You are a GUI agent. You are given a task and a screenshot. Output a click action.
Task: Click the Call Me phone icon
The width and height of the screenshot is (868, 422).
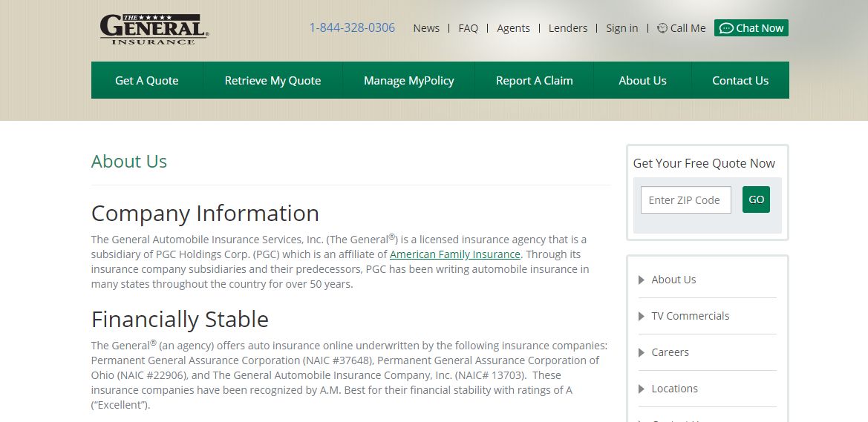(662, 27)
